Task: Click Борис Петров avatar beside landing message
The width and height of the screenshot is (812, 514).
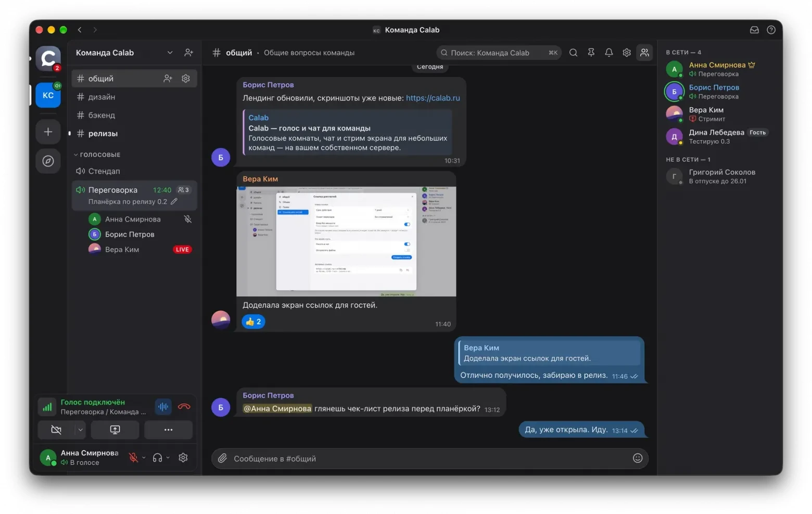Action: (221, 157)
